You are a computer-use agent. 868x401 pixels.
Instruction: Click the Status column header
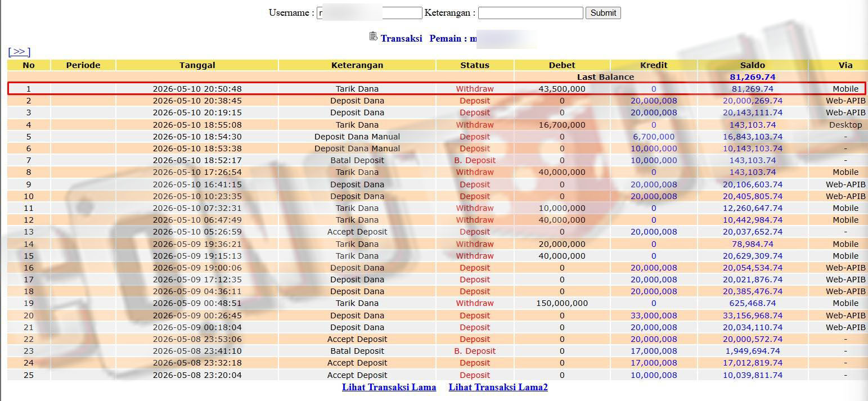[x=475, y=65]
